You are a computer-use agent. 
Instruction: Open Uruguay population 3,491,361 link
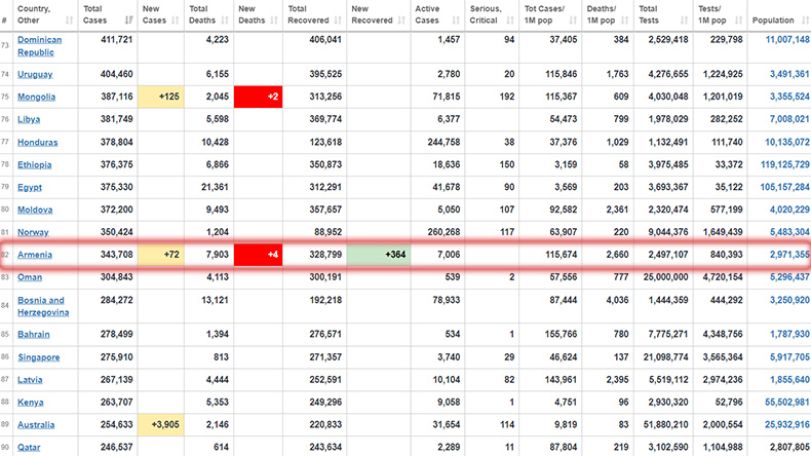point(789,74)
